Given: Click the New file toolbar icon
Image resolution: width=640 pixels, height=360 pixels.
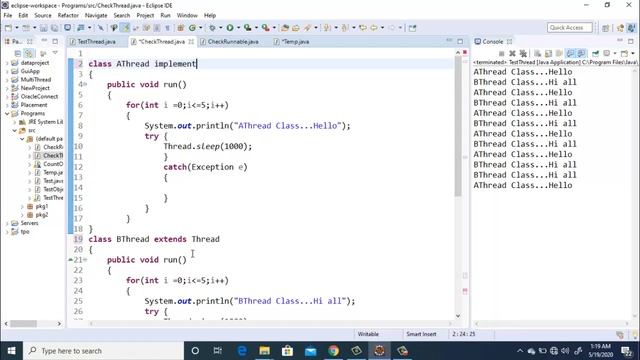Looking at the screenshot, I should 8,28.
